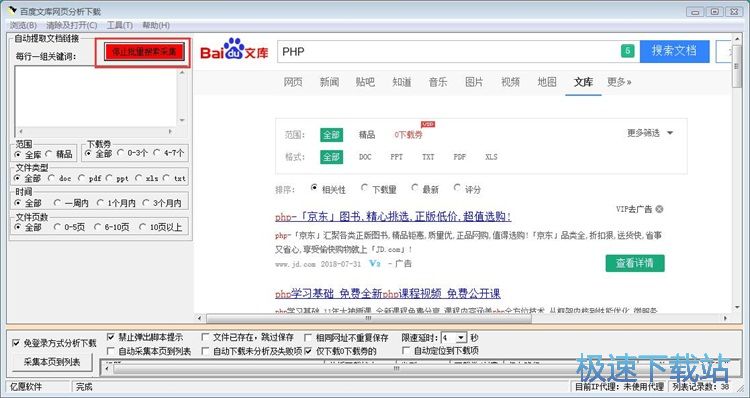The height and width of the screenshot is (398, 750).
Task: Filter range by 0下载券 VIP option
Action: tap(408, 135)
